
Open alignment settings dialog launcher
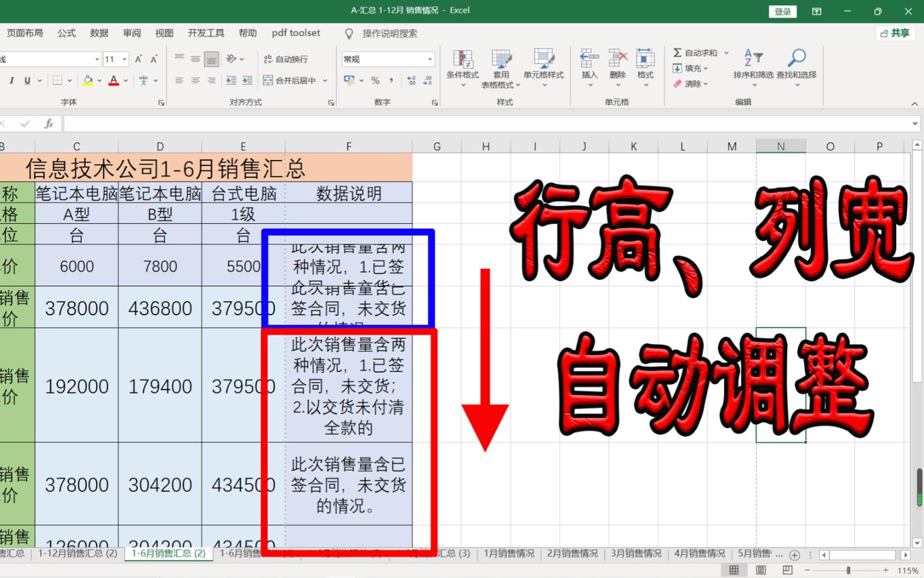331,102
